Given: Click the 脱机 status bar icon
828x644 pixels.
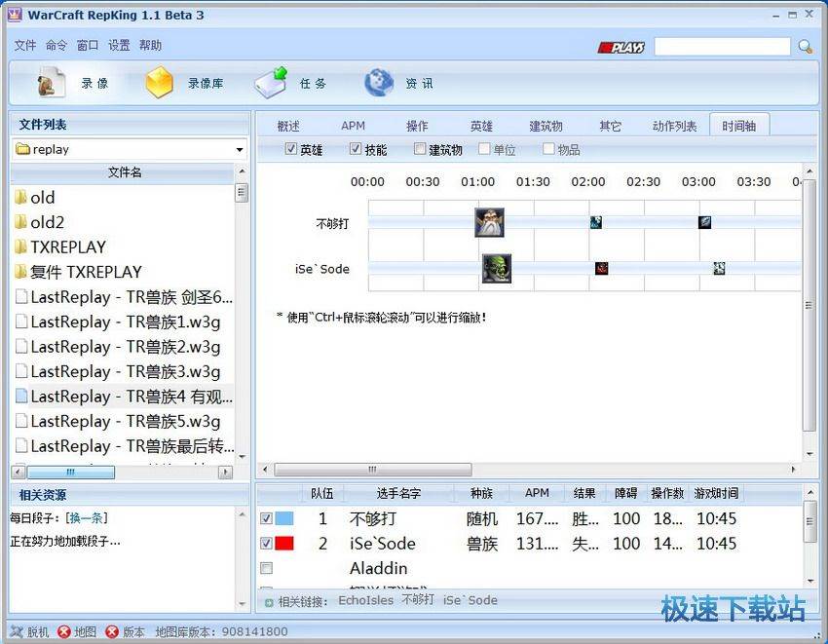Looking at the screenshot, I should click(18, 631).
